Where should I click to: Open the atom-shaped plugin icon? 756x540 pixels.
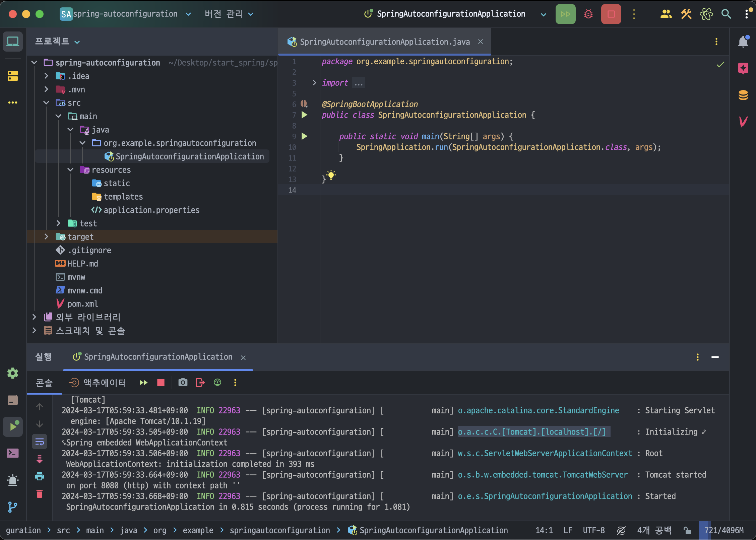click(706, 14)
